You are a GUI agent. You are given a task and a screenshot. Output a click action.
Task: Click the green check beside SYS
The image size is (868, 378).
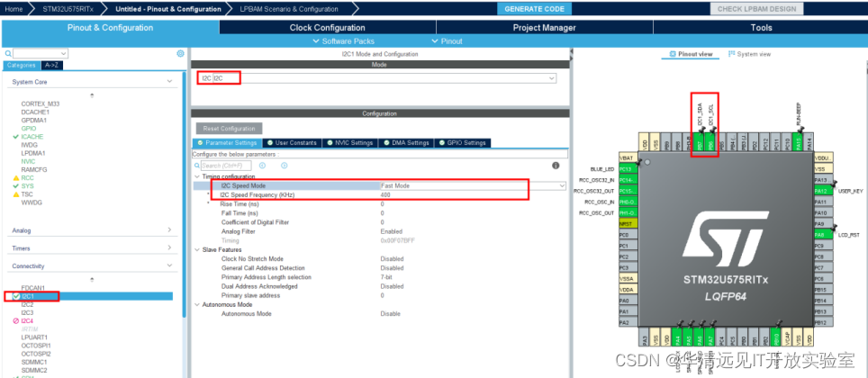coord(15,186)
